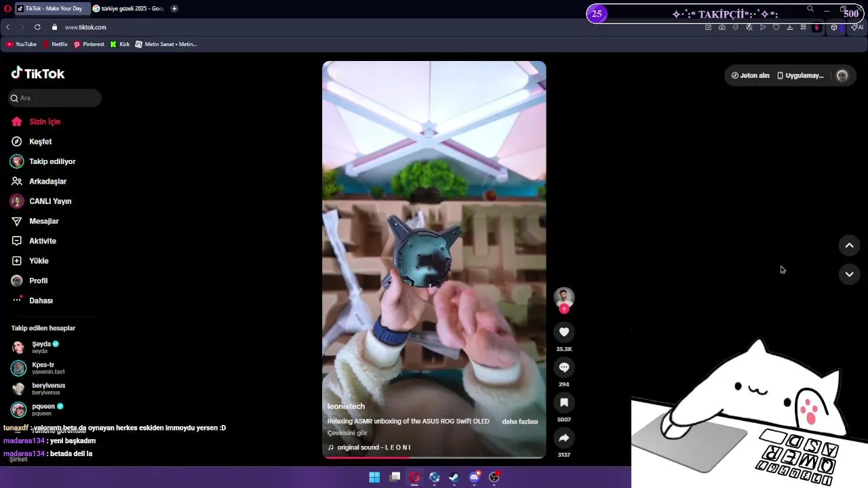This screenshot has height=488, width=868.
Task: Open the Aktivite notifications
Action: 34,241
